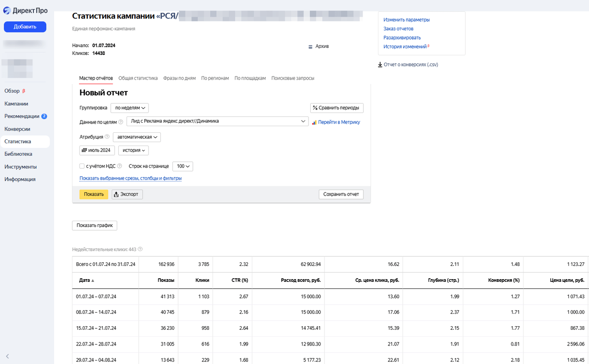Screen dimensions: 589x364
Task: Click the help icon next to НДС
Action: [x=120, y=166]
